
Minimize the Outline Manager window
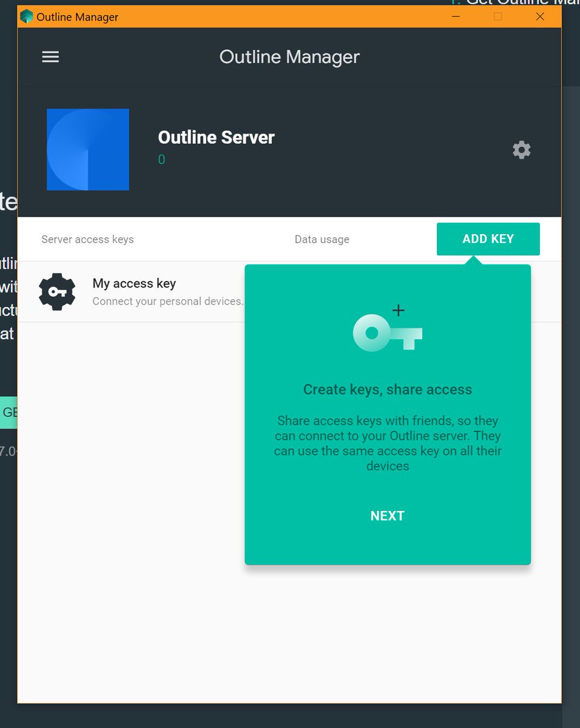point(457,16)
